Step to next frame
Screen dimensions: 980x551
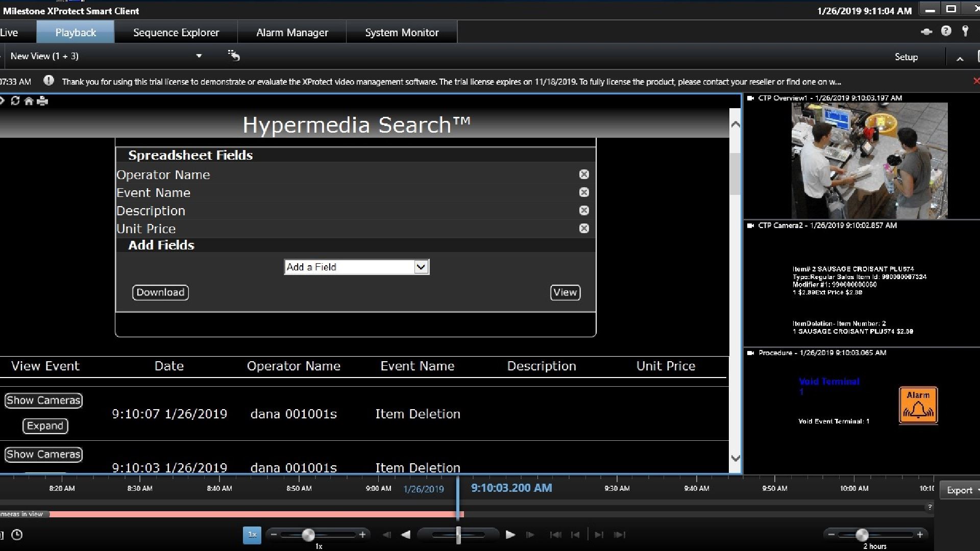pyautogui.click(x=530, y=535)
